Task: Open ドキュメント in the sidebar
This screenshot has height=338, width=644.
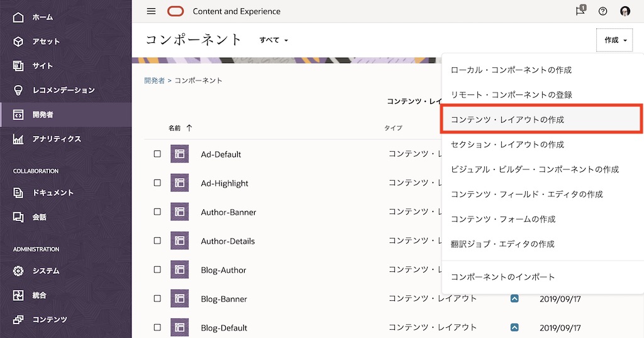Action: tap(52, 193)
